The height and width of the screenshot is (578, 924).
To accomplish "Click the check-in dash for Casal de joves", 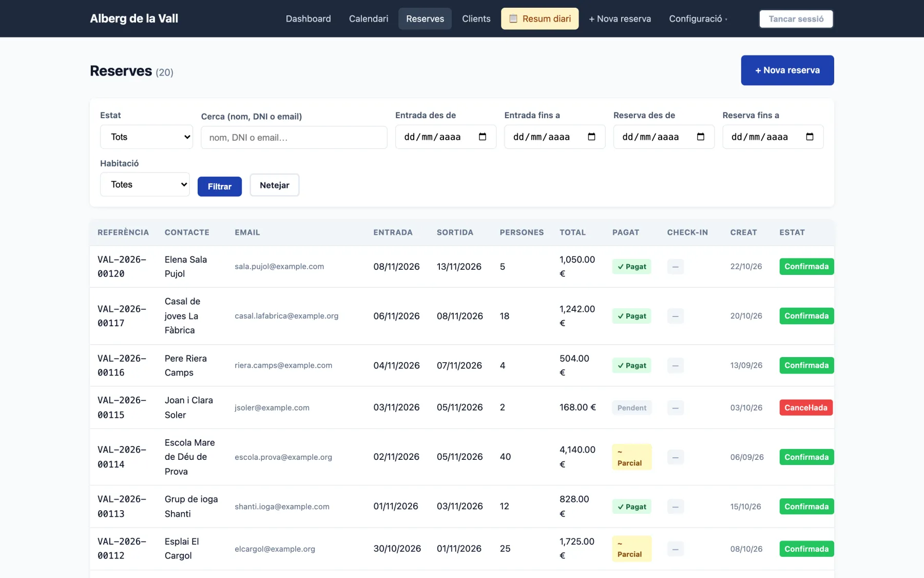I will [x=676, y=316].
